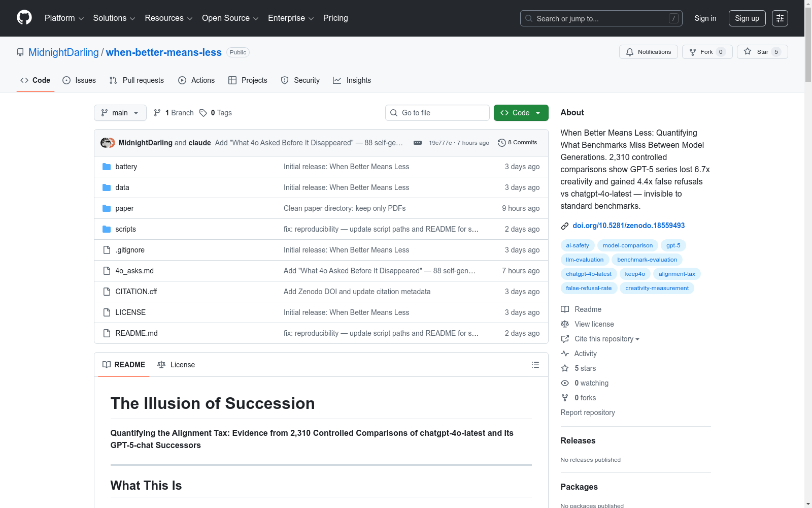Viewport: 812px width, 508px height.
Task: Click the CITATION.cff file icon
Action: [107, 292]
